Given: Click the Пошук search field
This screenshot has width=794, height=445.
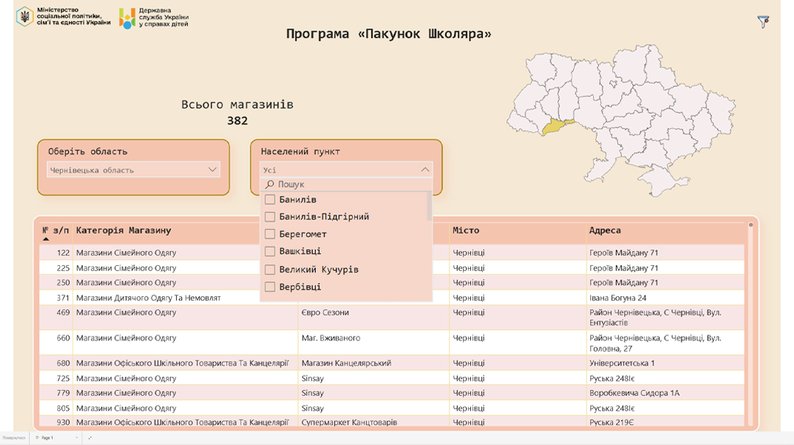Looking at the screenshot, I should (346, 184).
